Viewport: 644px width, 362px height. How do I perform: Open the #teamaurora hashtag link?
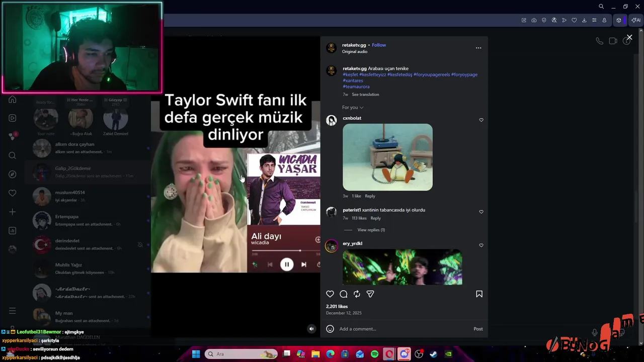tap(356, 86)
